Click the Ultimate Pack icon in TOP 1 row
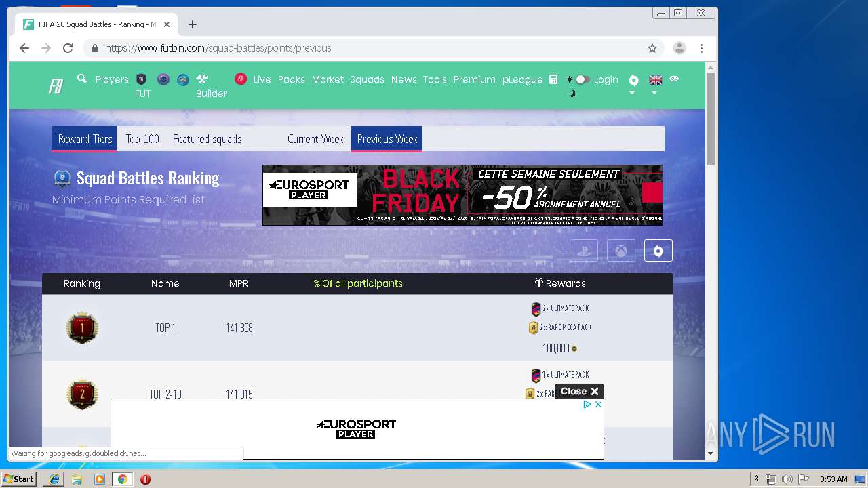Image resolution: width=868 pixels, height=488 pixels. coord(536,309)
